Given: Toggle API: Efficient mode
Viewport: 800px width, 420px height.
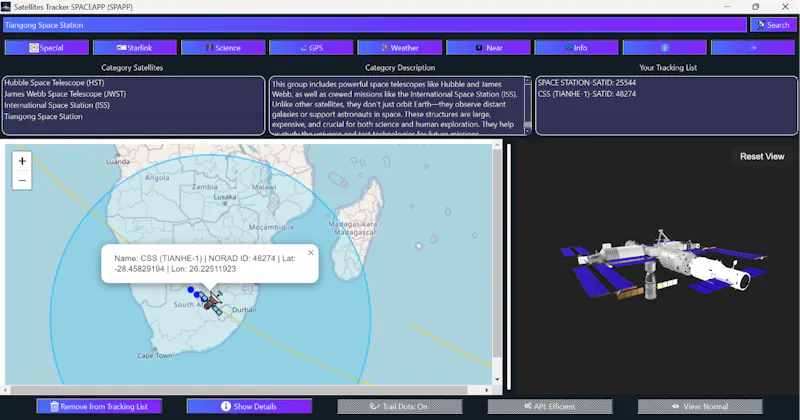Looking at the screenshot, I should coord(549,406).
